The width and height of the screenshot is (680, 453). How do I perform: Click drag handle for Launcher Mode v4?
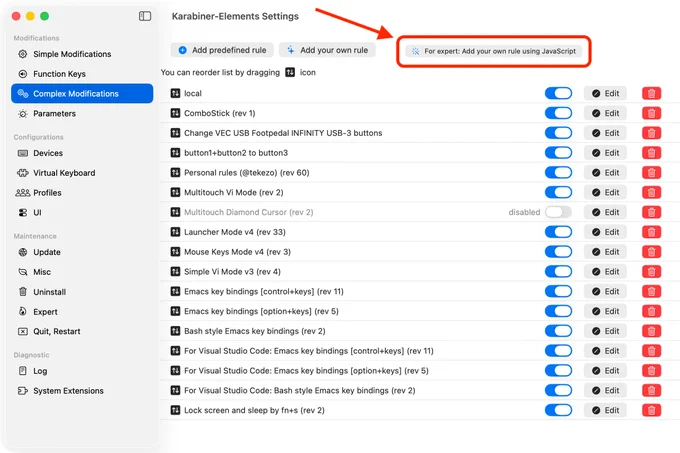coord(175,232)
